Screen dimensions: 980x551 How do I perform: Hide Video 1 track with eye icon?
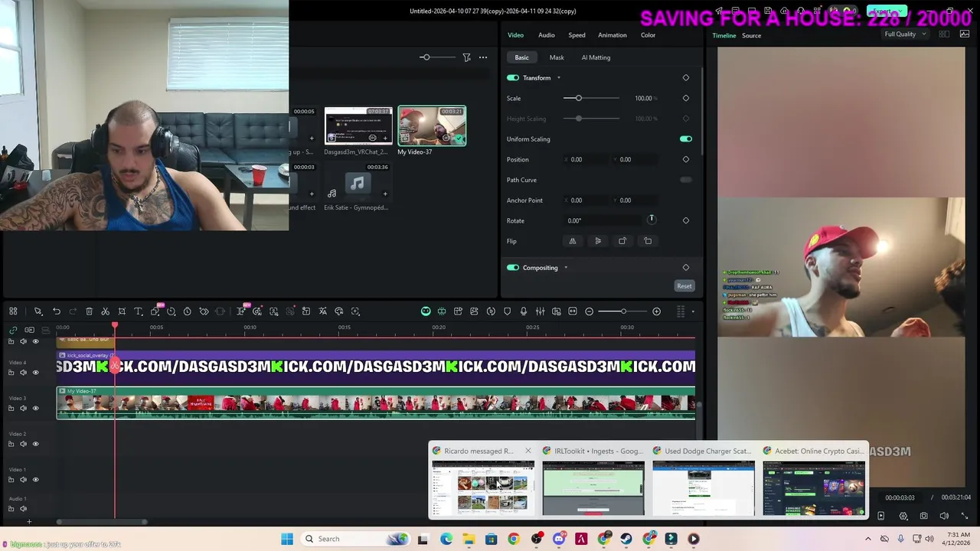35,480
